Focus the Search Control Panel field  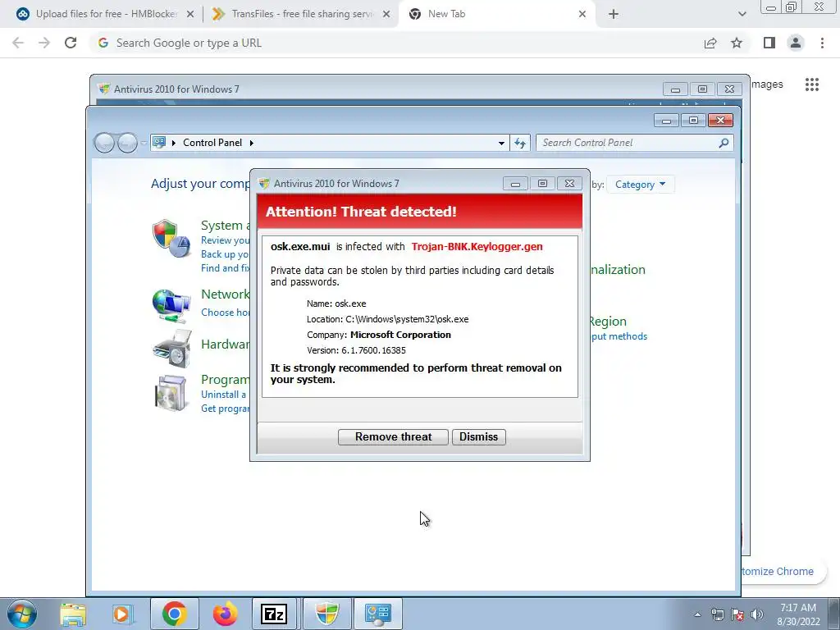coord(634,143)
